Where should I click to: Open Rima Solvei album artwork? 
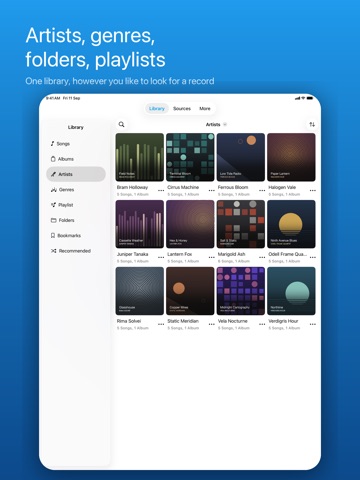(140, 291)
